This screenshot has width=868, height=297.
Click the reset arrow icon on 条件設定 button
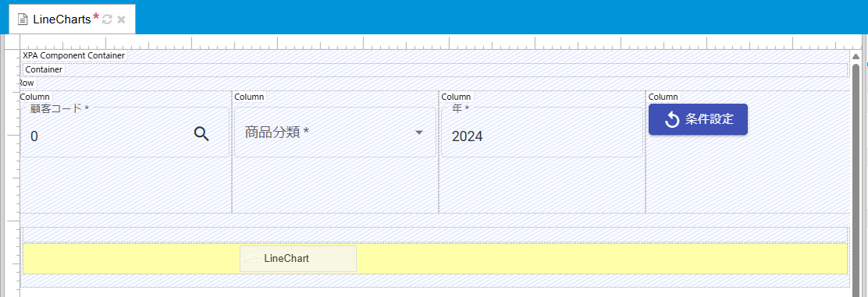click(x=671, y=119)
